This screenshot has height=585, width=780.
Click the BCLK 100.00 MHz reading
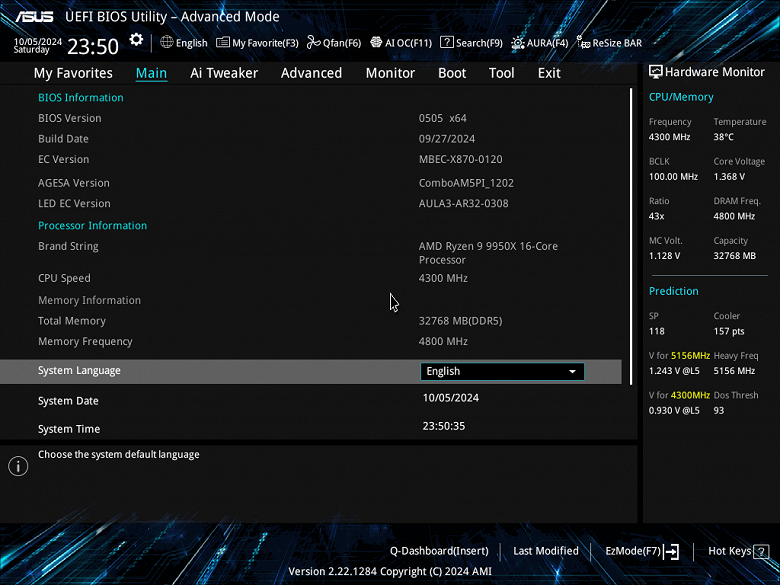pos(674,177)
